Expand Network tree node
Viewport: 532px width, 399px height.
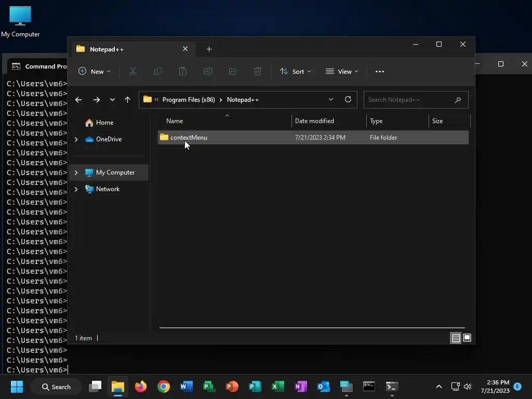[76, 189]
